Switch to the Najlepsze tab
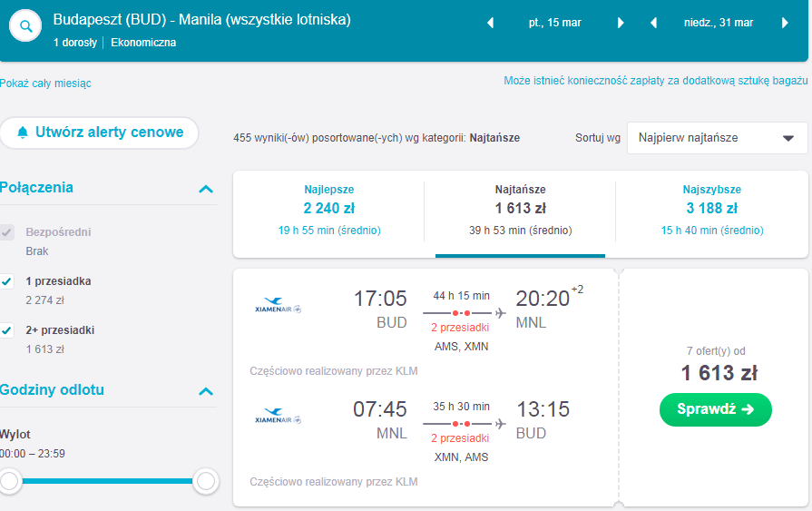 [x=328, y=210]
